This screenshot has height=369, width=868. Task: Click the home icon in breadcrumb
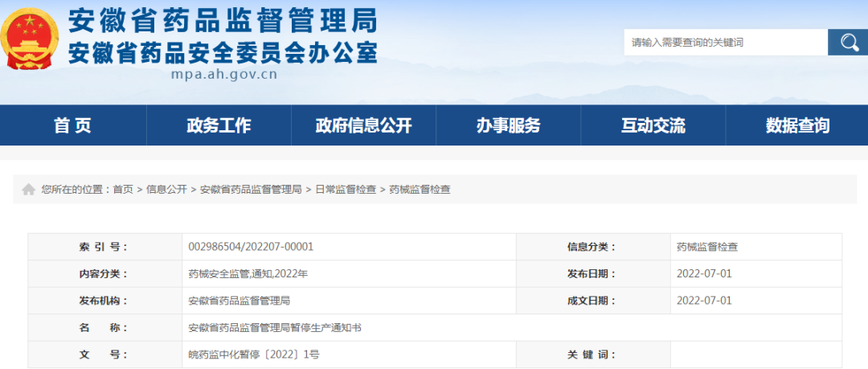click(29, 190)
